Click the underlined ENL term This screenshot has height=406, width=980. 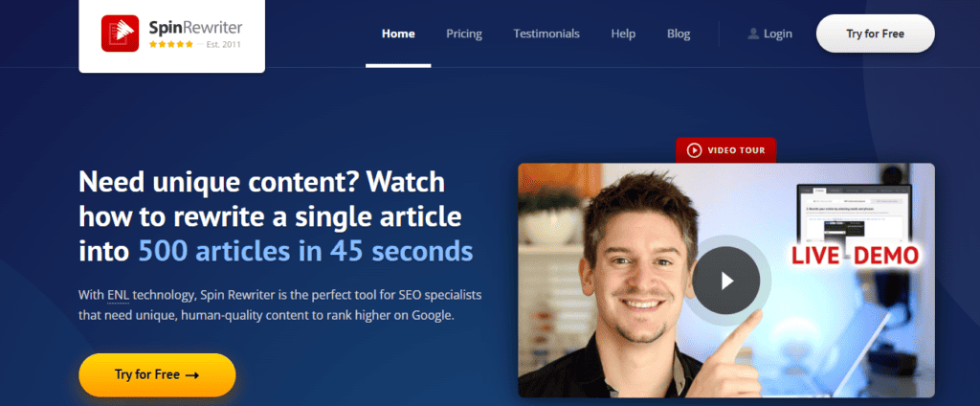[118, 295]
